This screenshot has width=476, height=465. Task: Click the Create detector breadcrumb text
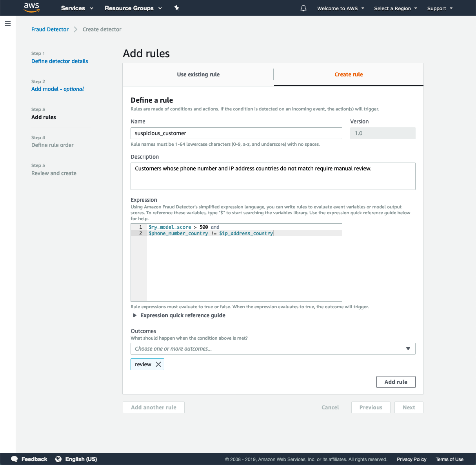coord(102,29)
